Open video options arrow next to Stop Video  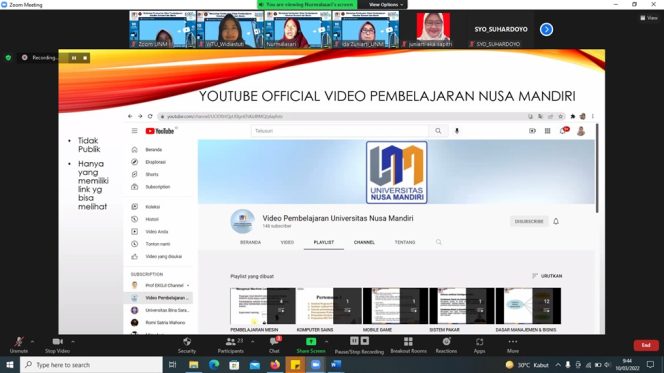coord(73,341)
